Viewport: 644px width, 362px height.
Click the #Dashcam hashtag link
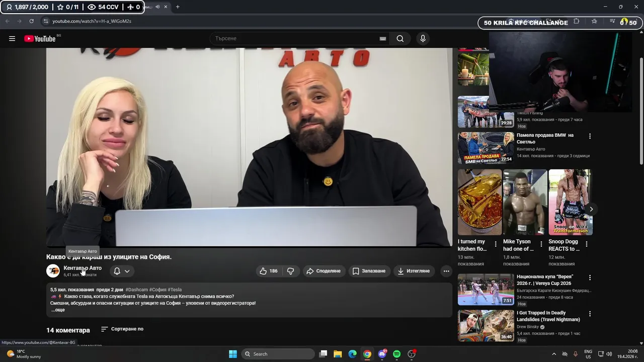136,290
